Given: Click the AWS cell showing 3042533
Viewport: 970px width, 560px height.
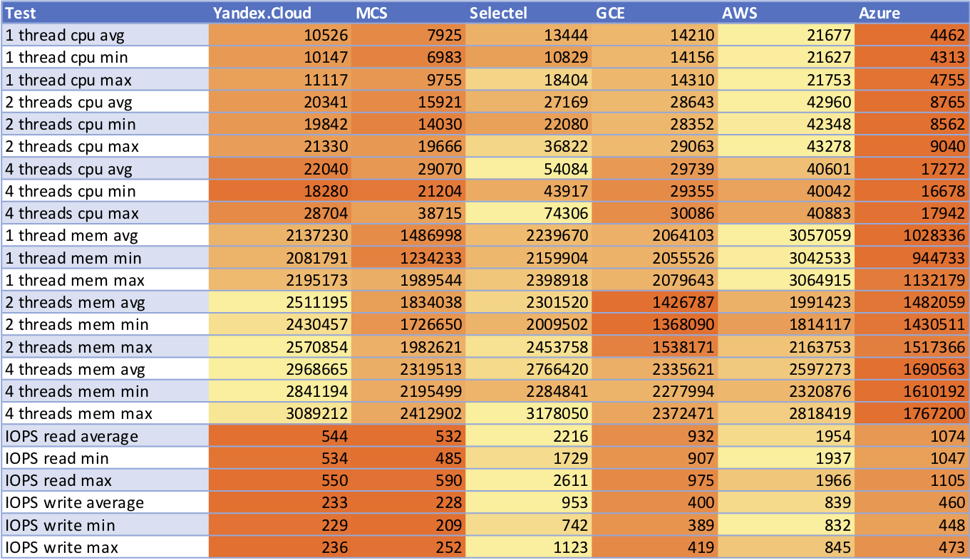Looking at the screenshot, I should (x=786, y=258).
